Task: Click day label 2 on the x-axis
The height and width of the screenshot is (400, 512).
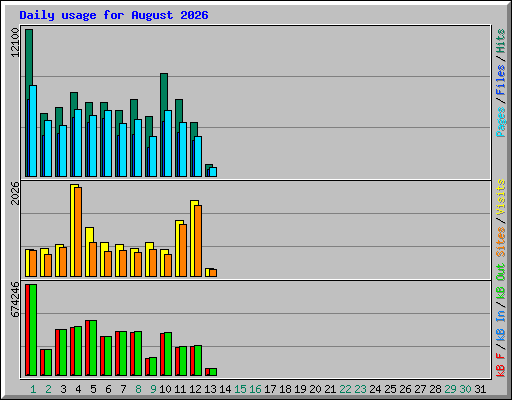Action: tap(48, 389)
